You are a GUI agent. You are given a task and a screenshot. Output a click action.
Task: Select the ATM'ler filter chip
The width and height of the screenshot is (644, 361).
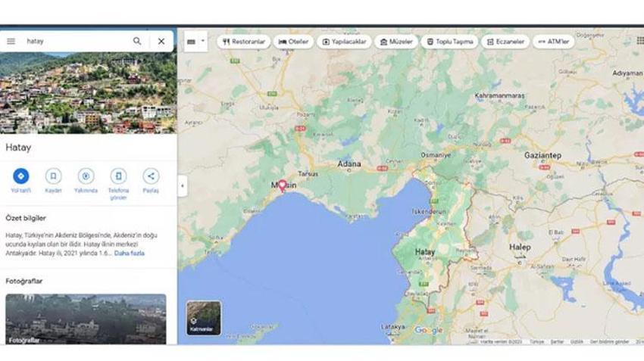(x=554, y=42)
